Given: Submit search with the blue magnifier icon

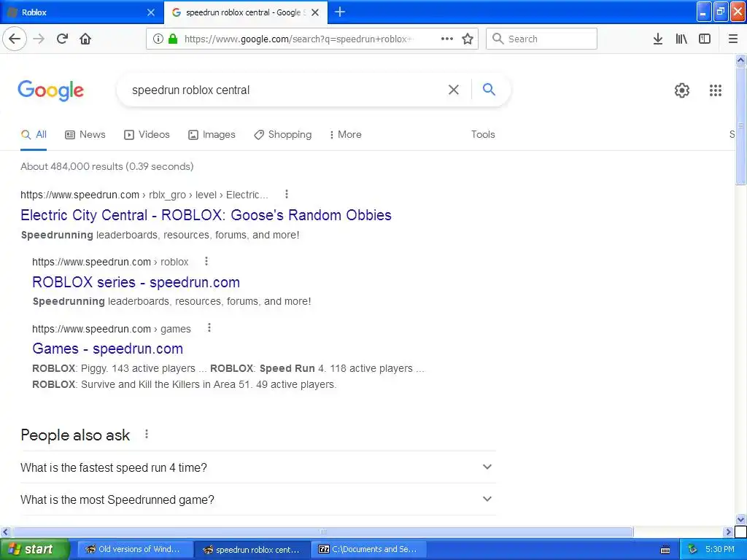Looking at the screenshot, I should click(489, 89).
